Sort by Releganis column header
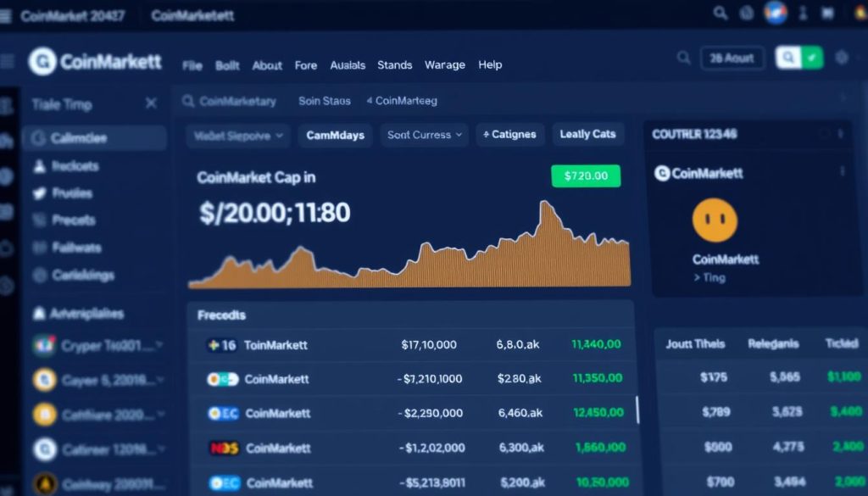This screenshot has width=868, height=496. (x=773, y=343)
